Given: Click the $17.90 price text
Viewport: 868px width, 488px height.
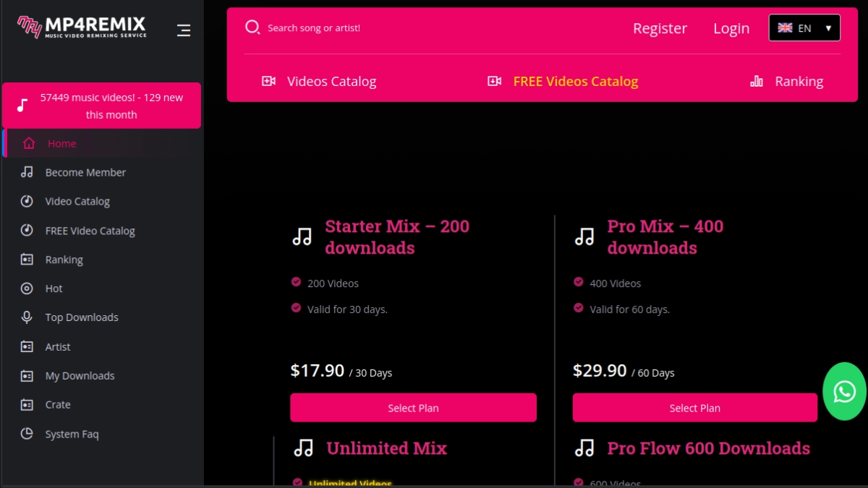Looking at the screenshot, I should 317,371.
